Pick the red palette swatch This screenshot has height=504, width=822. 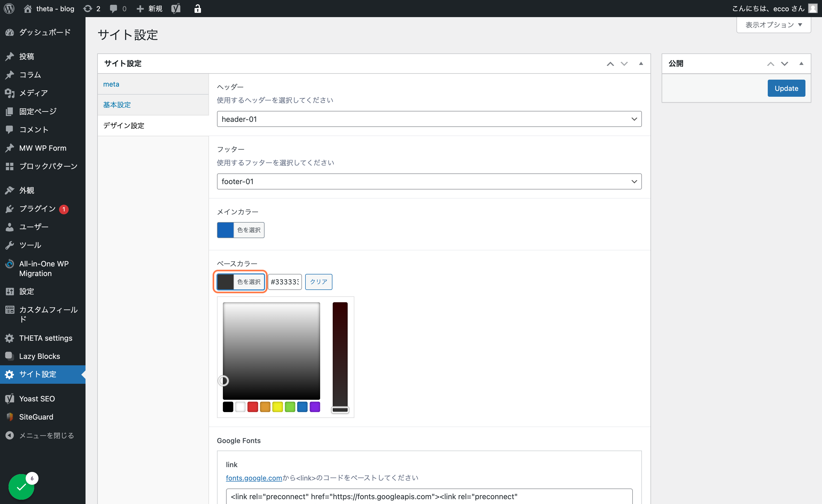click(x=253, y=407)
